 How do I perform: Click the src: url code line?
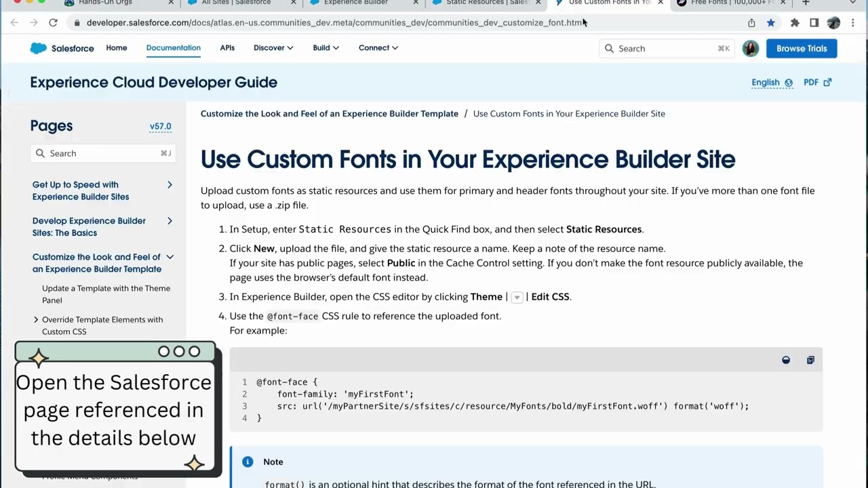coord(513,407)
